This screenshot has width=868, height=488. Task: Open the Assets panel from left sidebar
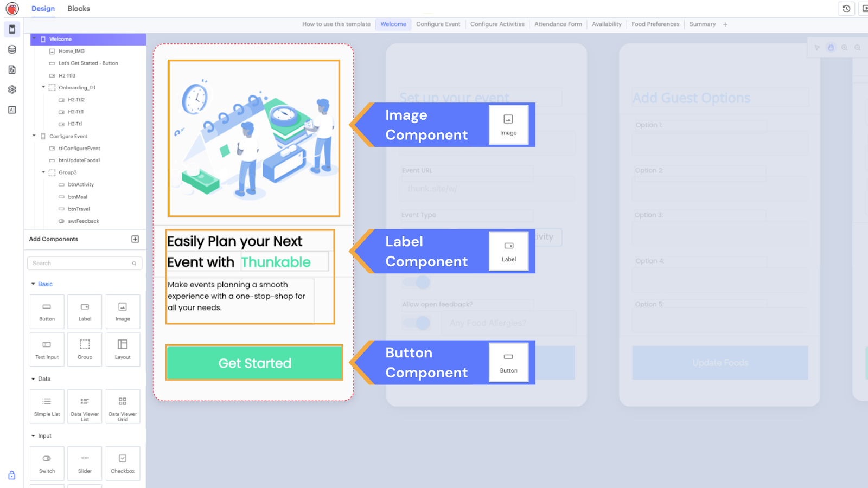pyautogui.click(x=12, y=69)
